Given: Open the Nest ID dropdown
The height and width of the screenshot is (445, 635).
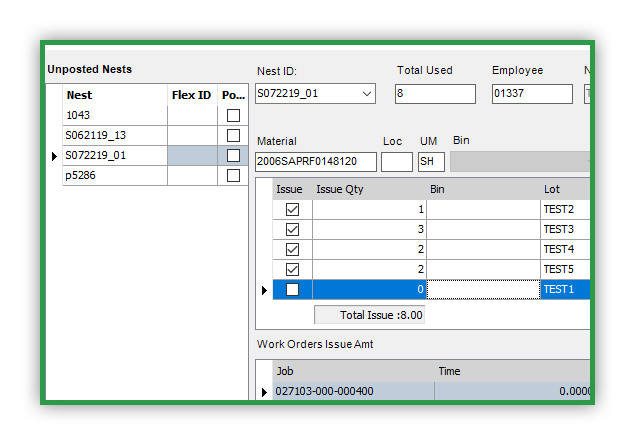Looking at the screenshot, I should pyautogui.click(x=367, y=94).
